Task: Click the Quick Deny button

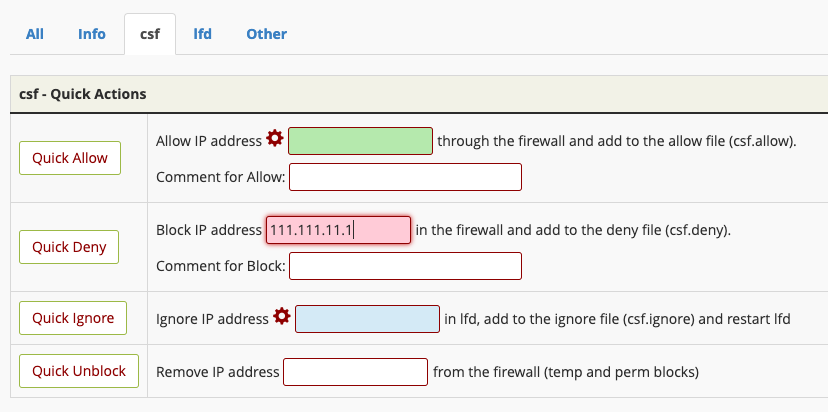Action: pyautogui.click(x=69, y=247)
